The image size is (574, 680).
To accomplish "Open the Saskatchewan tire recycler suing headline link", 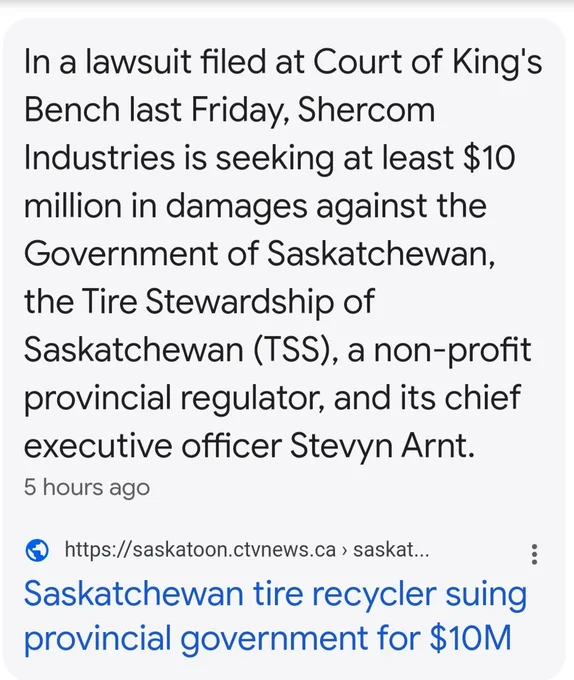I will 275,616.
